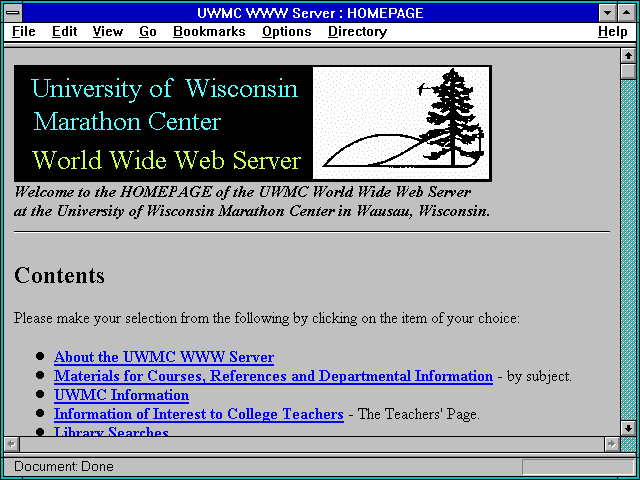Maximize the window with the up-arrow button
640x480 pixels.
point(627,13)
